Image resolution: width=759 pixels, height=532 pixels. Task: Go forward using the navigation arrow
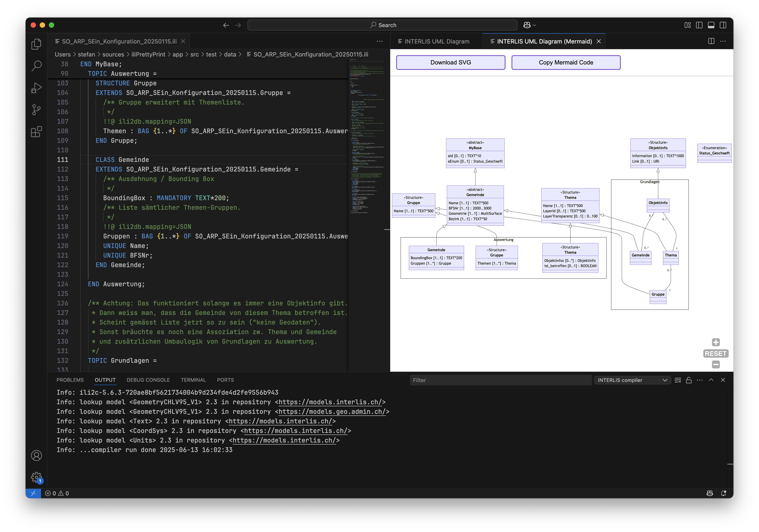click(x=238, y=25)
